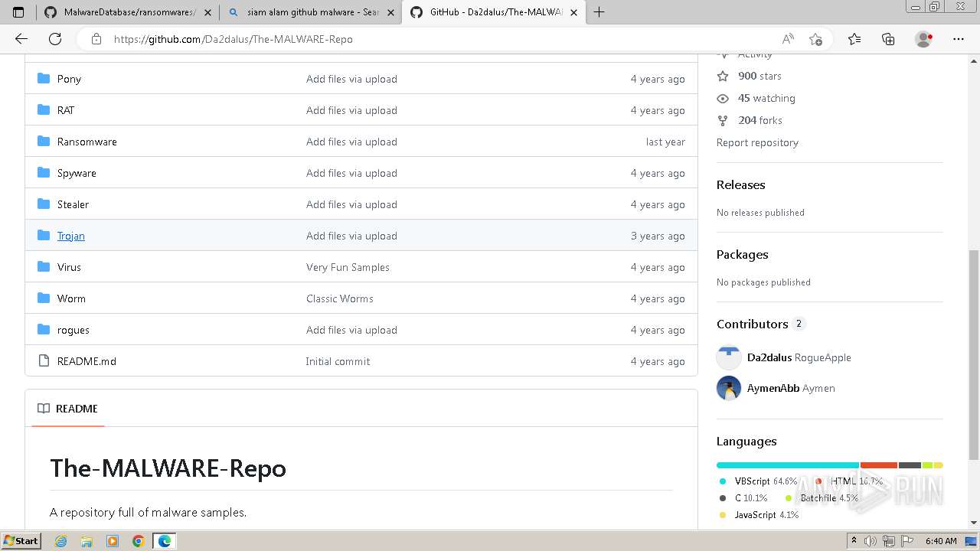Click the Activity link in sidebar

click(x=755, y=55)
